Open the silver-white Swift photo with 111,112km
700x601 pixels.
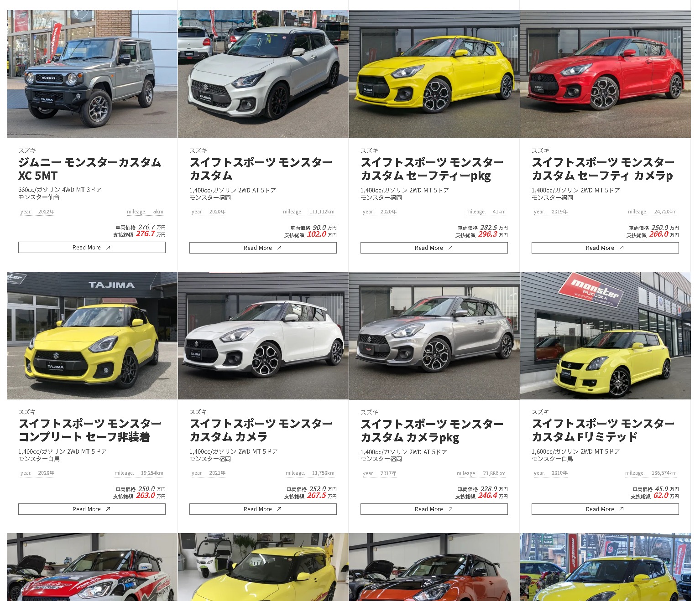pos(263,74)
